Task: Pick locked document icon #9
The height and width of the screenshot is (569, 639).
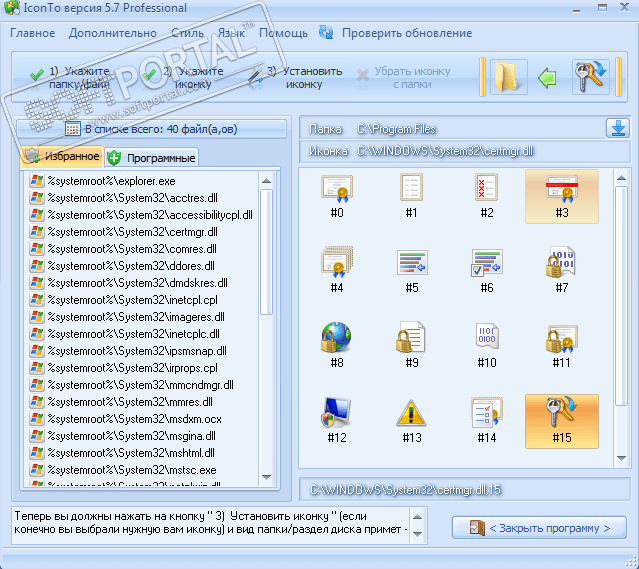Action: [x=412, y=346]
